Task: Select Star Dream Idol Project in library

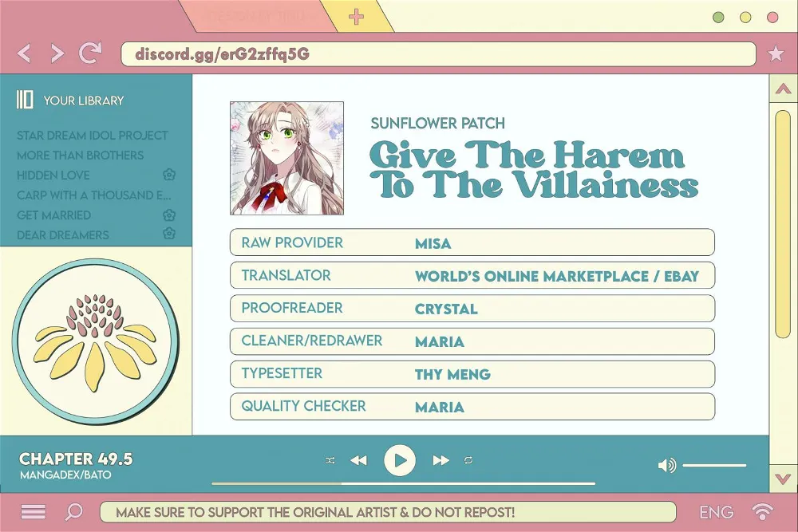Action: (x=92, y=136)
